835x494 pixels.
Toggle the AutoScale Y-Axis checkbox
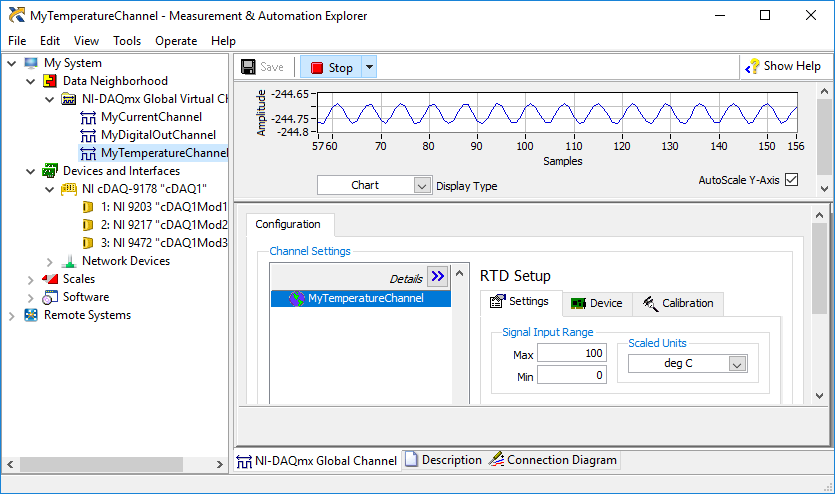[x=791, y=180]
